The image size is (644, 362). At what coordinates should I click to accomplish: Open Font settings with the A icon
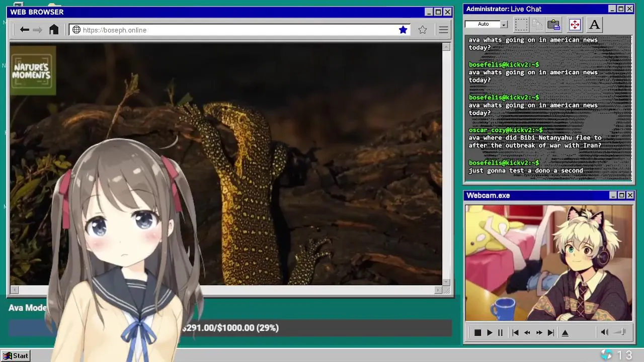(594, 24)
